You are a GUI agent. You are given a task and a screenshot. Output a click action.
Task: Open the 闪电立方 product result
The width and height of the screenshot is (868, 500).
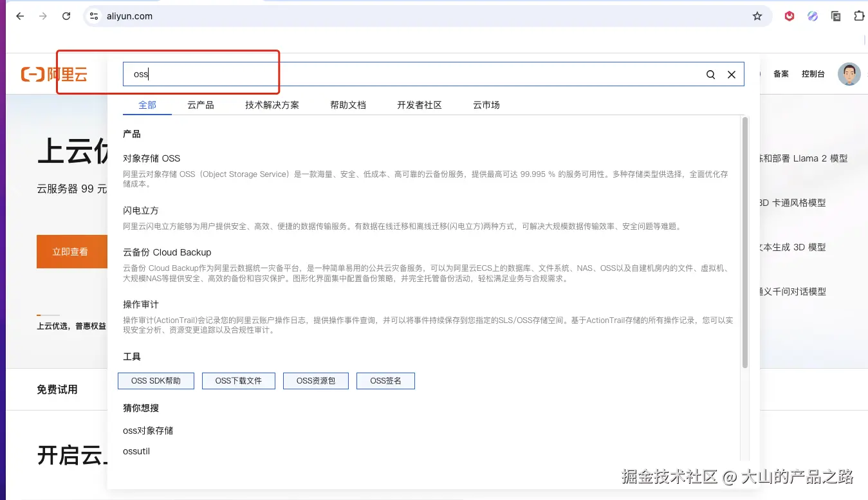click(141, 210)
